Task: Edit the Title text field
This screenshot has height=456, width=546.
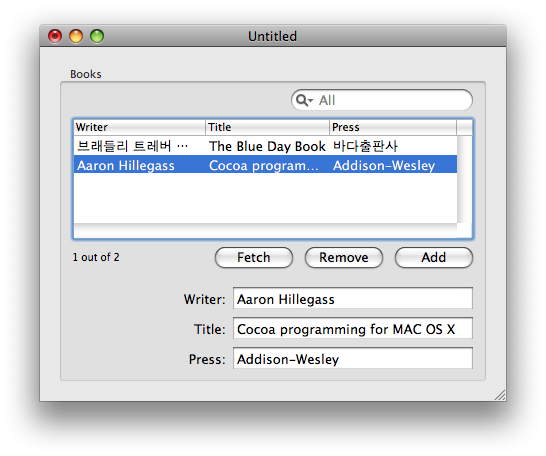Action: coord(353,328)
